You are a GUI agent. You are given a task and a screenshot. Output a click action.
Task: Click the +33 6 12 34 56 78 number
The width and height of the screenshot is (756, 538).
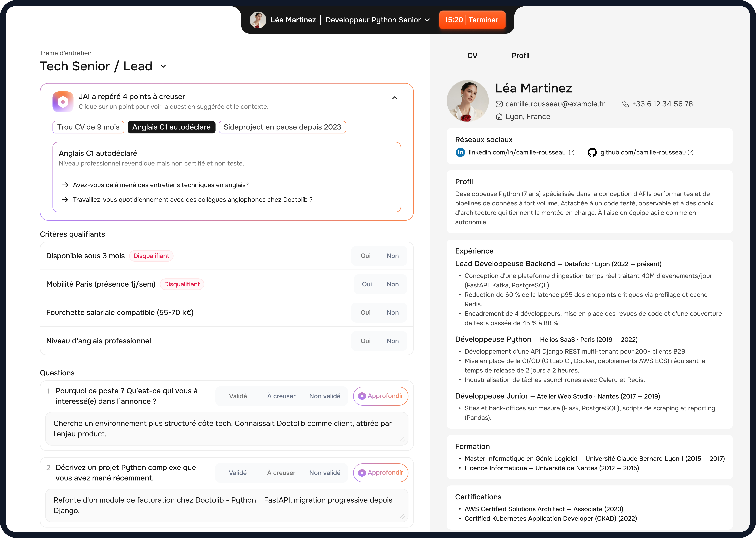(x=662, y=104)
